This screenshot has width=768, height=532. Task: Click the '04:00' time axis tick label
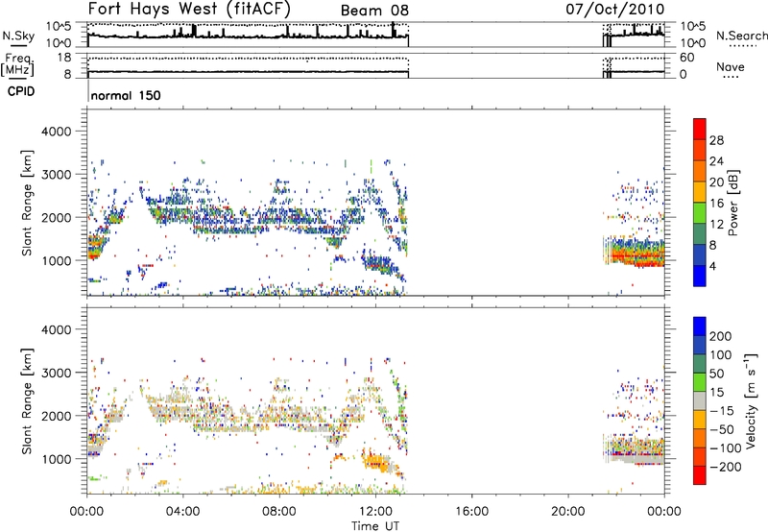point(183,512)
